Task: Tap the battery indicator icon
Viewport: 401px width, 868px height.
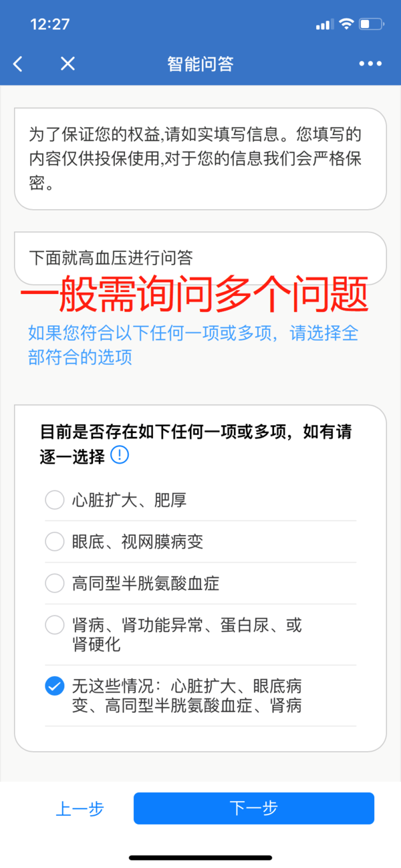Action: [x=370, y=24]
